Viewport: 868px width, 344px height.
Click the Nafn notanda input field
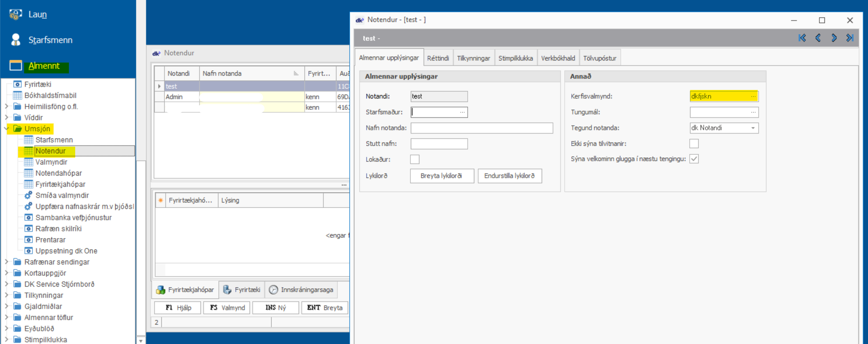[481, 128]
